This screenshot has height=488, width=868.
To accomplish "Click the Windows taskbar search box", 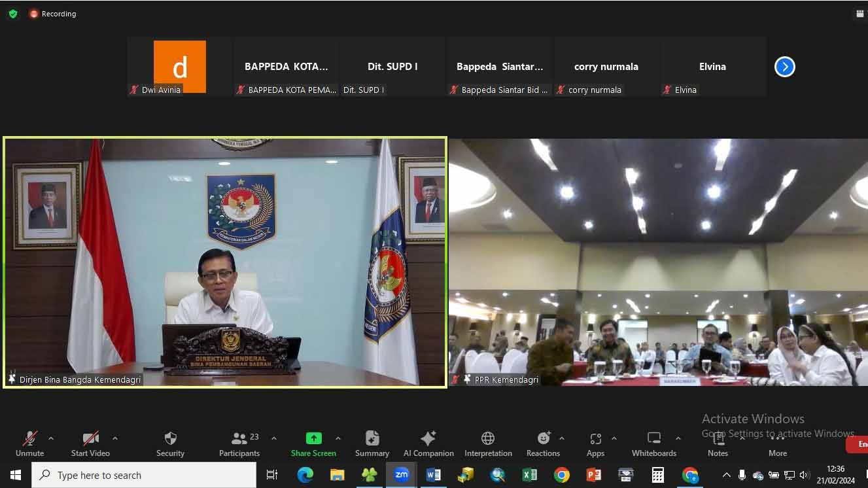I will (144, 476).
